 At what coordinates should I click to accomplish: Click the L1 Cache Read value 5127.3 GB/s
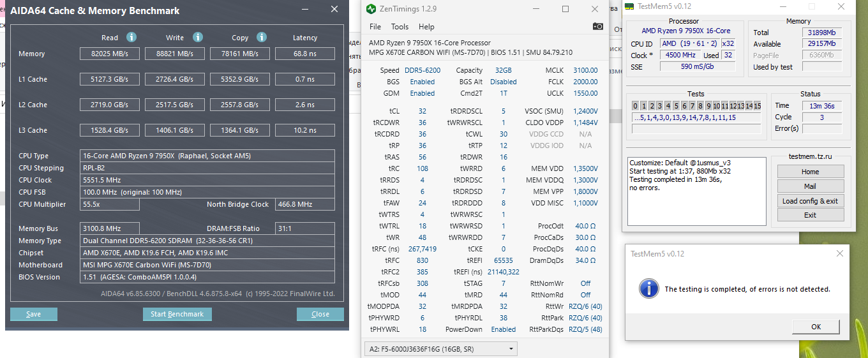click(x=109, y=79)
